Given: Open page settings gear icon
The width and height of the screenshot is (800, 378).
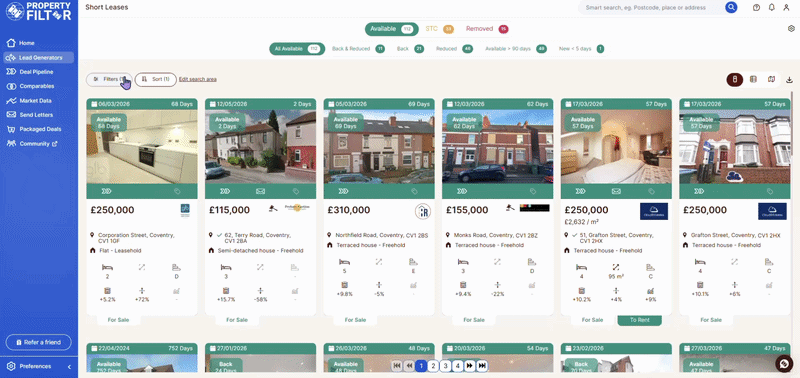Looking at the screenshot, I should click(791, 29).
